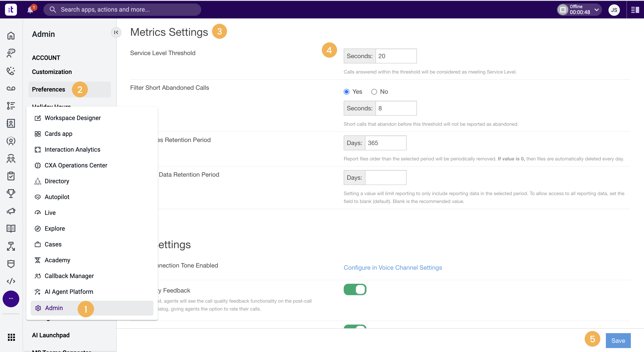Image resolution: width=644 pixels, height=352 pixels.
Task: Open Cases from apps menu
Action: [92, 244]
